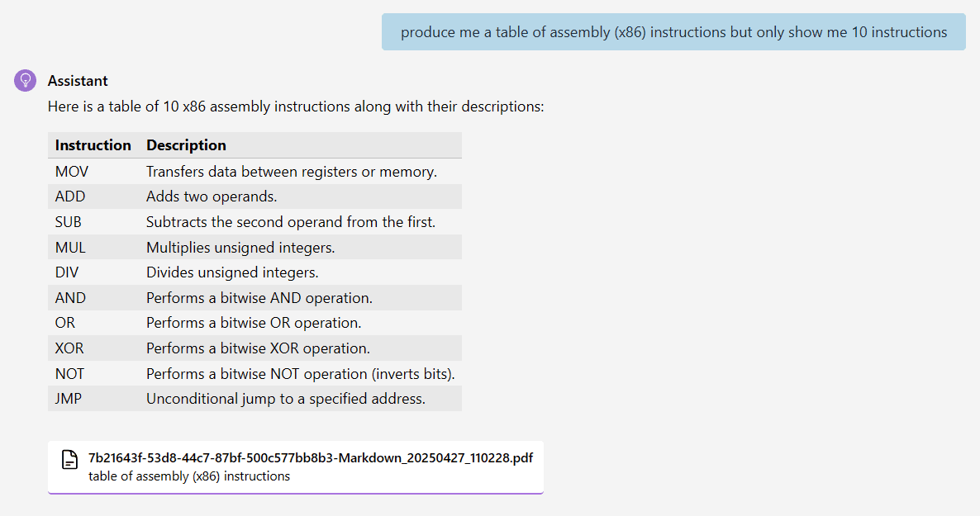Select the ADD instruction cell

click(70, 196)
